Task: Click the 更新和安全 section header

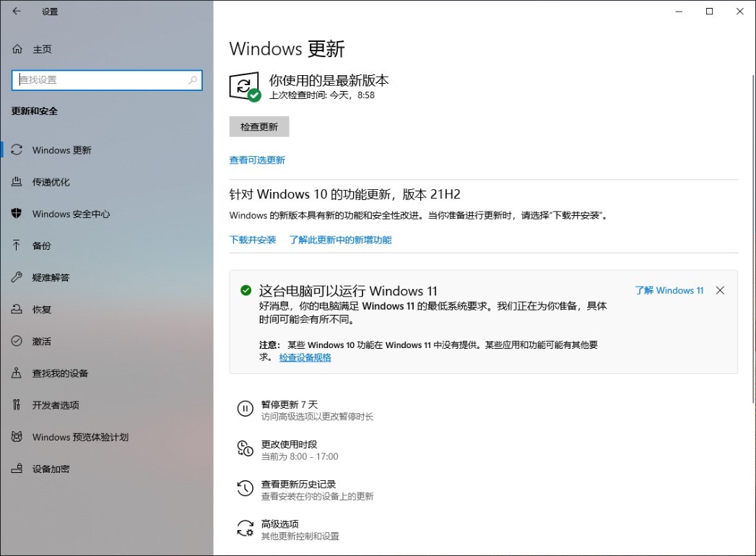Action: (35, 111)
